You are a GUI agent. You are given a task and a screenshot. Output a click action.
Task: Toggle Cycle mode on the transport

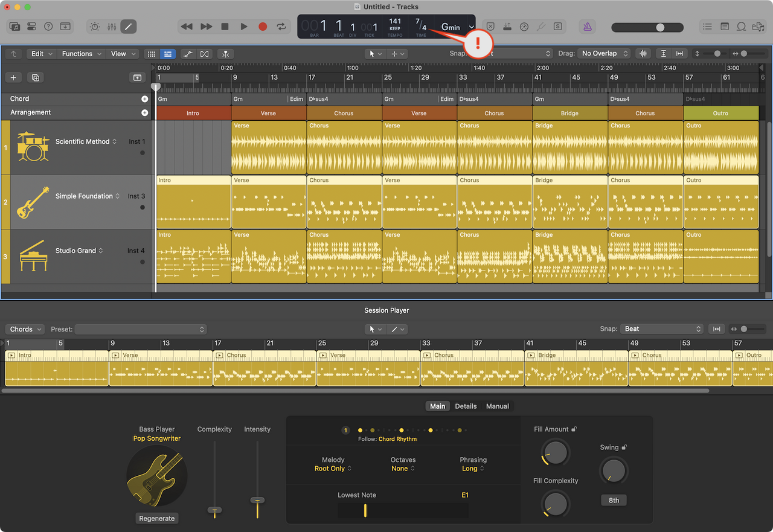point(281,27)
